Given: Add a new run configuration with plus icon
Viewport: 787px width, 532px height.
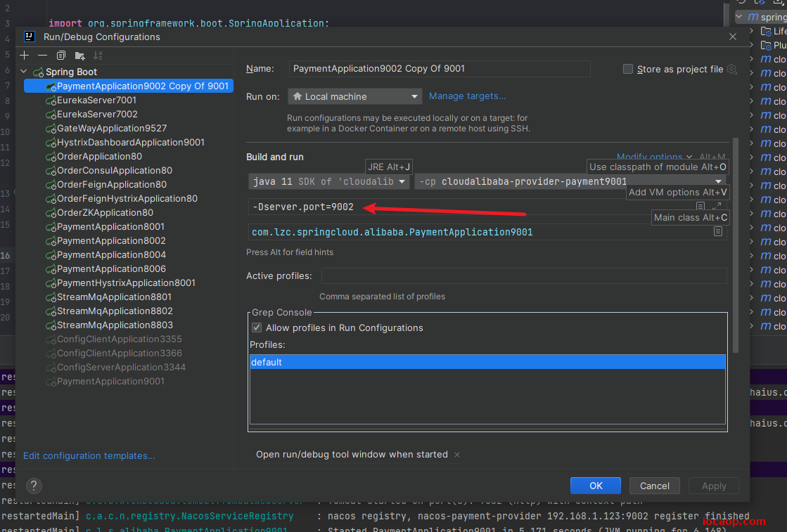Looking at the screenshot, I should point(24,55).
